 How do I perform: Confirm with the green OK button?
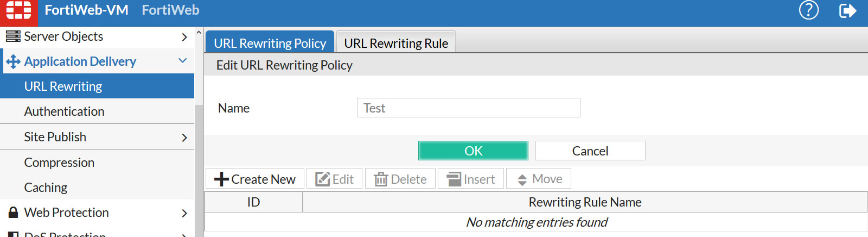(473, 151)
